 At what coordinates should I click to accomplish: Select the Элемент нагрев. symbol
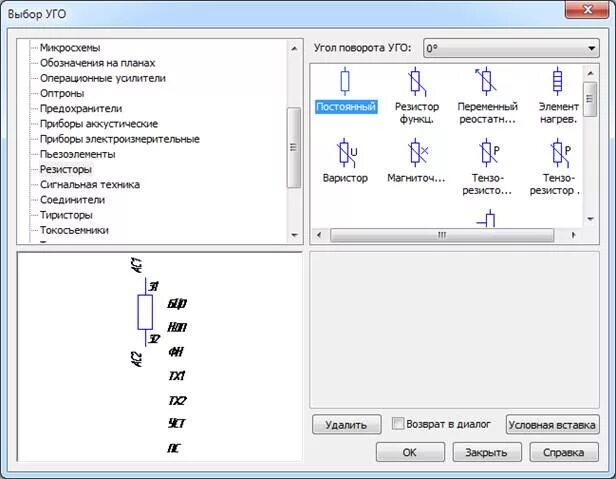tap(558, 95)
